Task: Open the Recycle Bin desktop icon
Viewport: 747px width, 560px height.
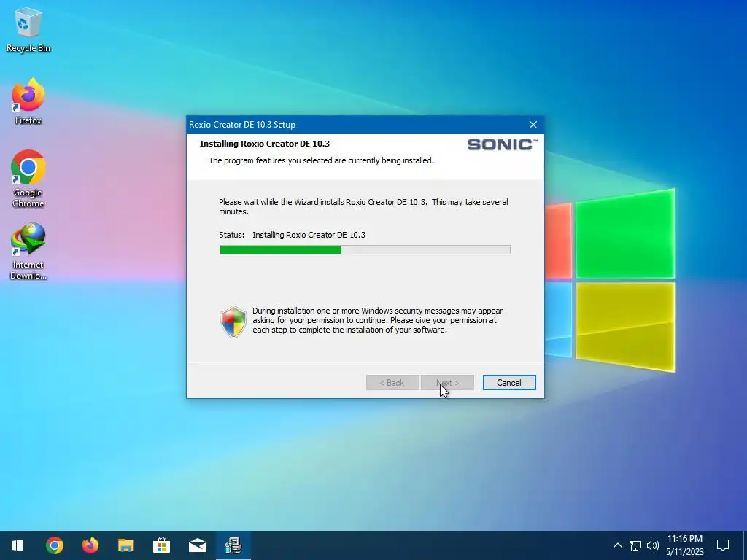Action: coord(28,31)
